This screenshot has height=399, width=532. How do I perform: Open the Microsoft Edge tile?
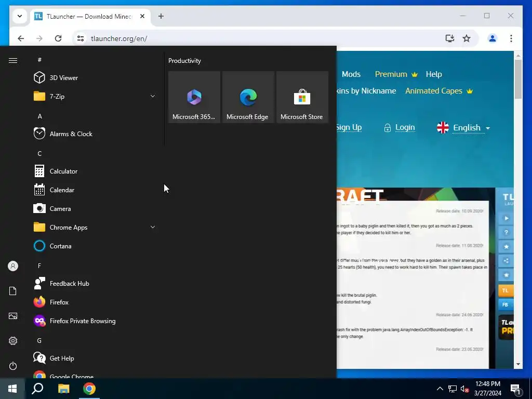[248, 97]
